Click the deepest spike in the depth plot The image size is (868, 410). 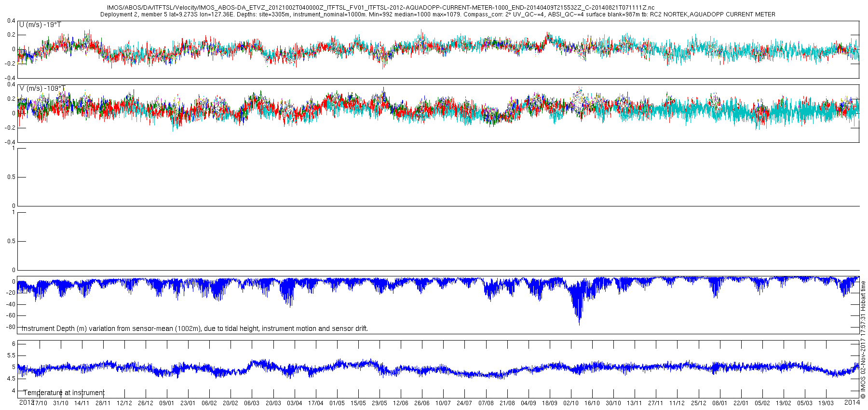[579, 323]
